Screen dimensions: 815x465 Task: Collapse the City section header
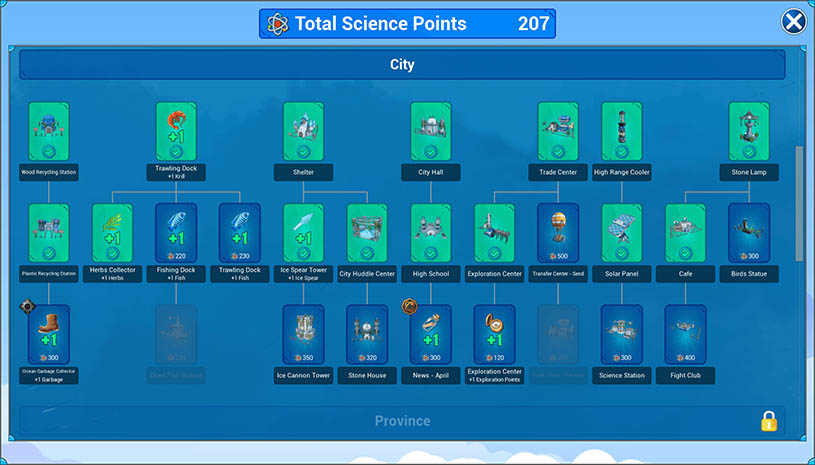(402, 65)
